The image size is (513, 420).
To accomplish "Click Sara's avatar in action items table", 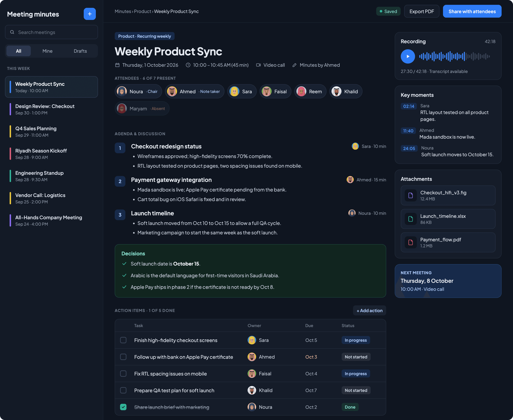I will (252, 340).
